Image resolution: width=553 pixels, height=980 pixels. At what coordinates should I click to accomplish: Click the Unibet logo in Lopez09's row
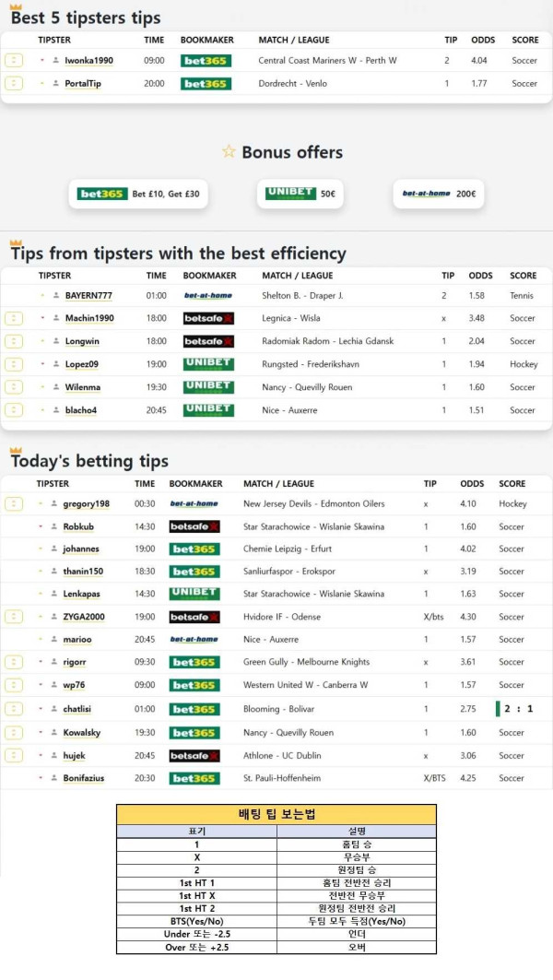coord(208,364)
